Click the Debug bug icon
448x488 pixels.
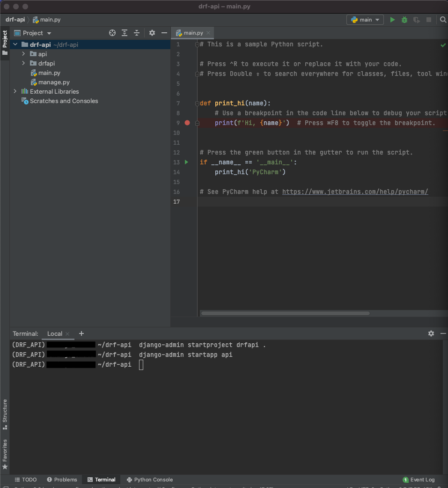coord(404,20)
